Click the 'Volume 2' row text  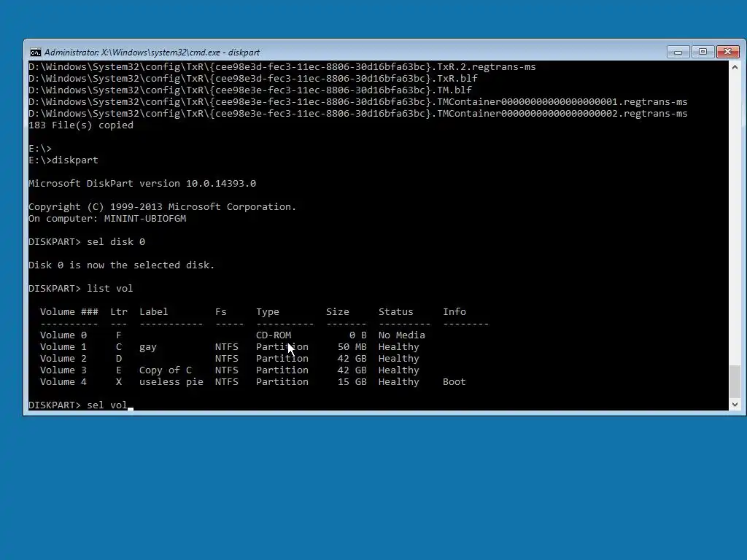(x=230, y=358)
